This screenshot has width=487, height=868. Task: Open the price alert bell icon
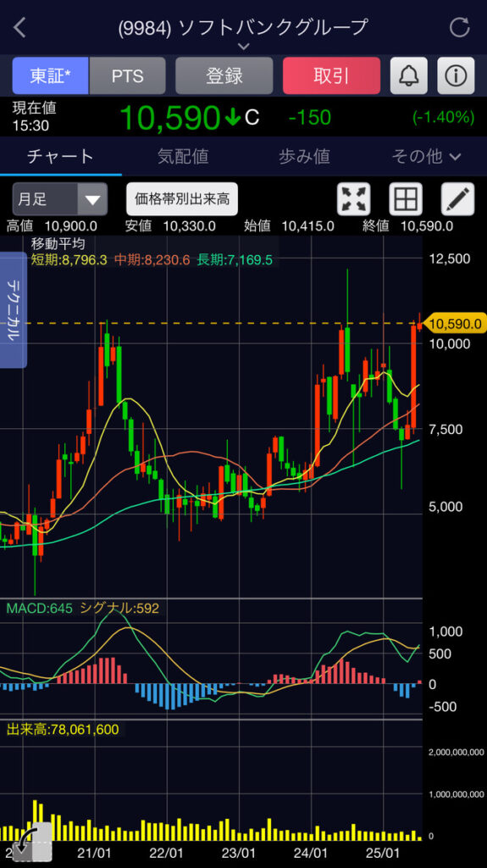pos(409,75)
